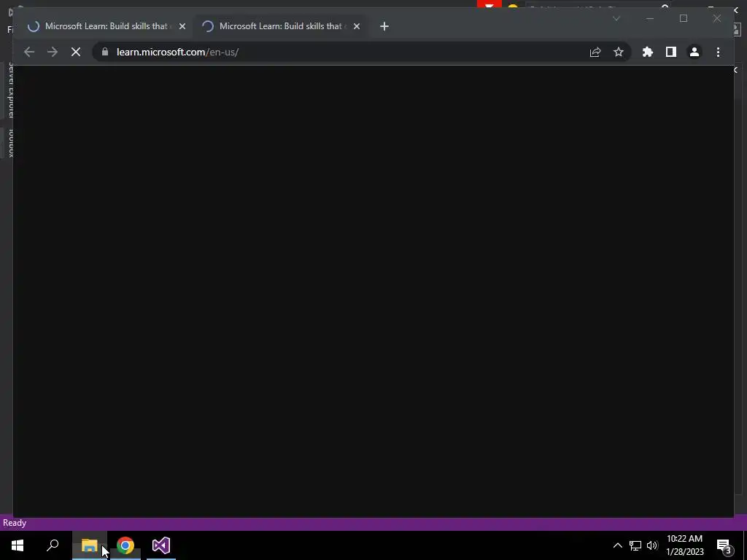Bookmark this page with the star
The image size is (747, 560).
pos(619,52)
